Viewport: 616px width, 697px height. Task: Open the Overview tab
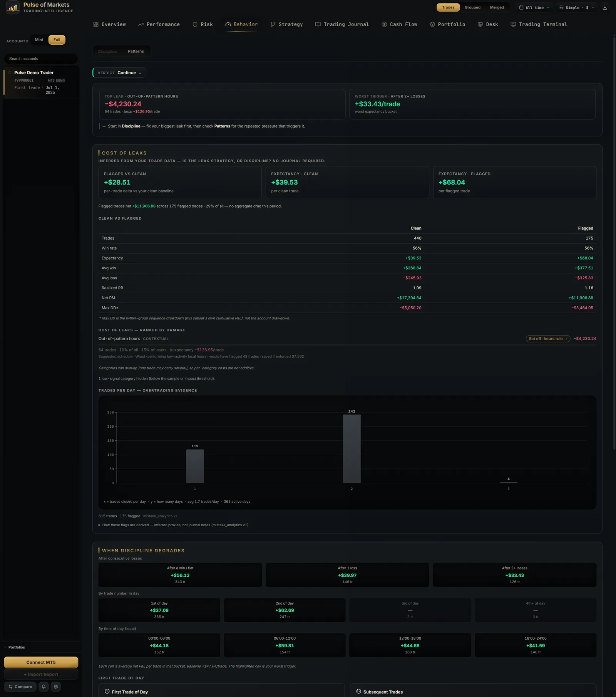coord(110,24)
